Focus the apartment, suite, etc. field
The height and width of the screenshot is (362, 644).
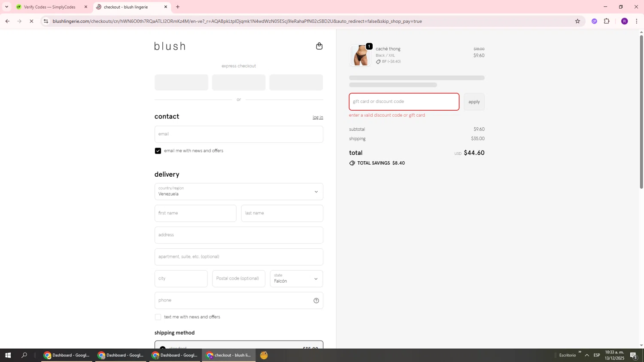coord(239,257)
